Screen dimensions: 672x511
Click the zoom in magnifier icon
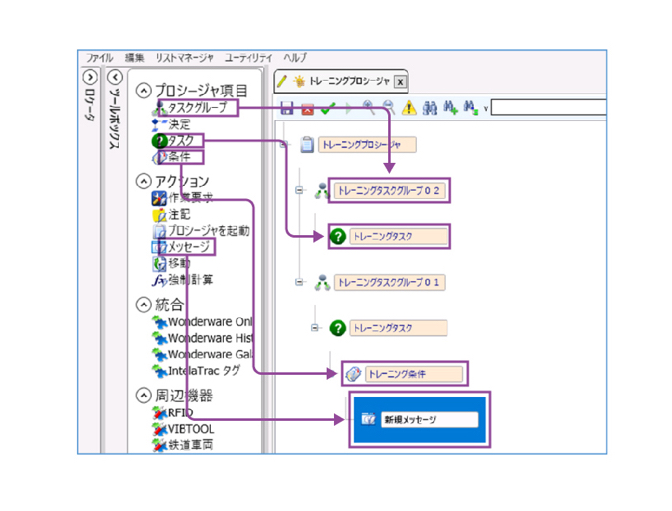pyautogui.click(x=369, y=108)
